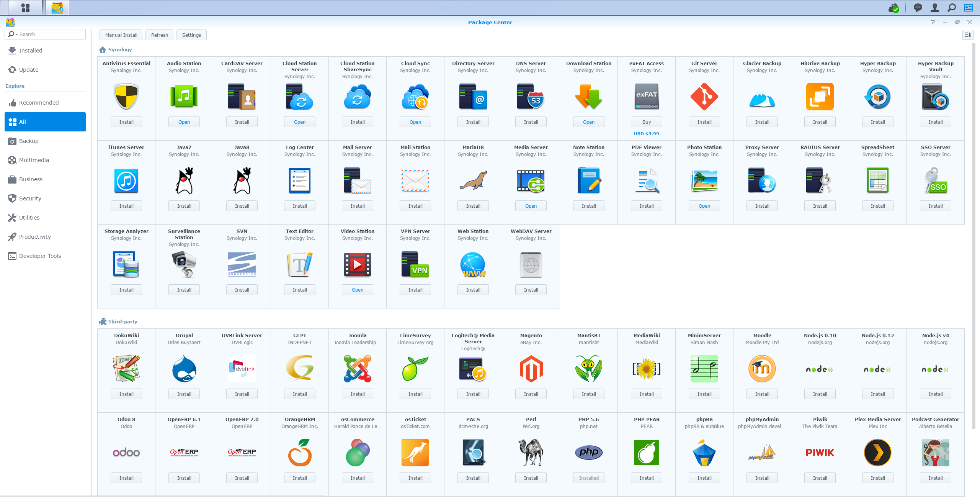This screenshot has height=497, width=980.
Task: Click the phpMyAdmin sailboat icon
Action: (x=762, y=453)
